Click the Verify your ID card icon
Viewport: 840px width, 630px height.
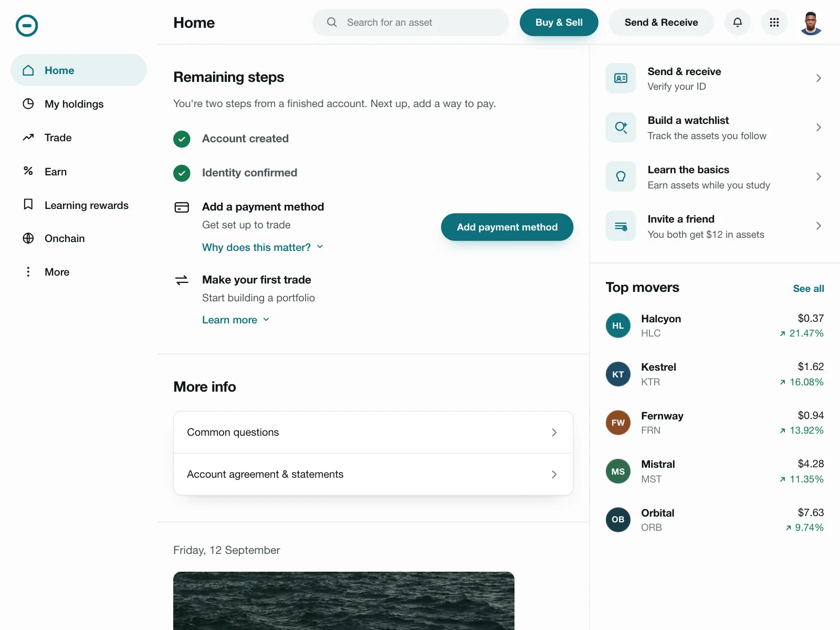point(621,78)
